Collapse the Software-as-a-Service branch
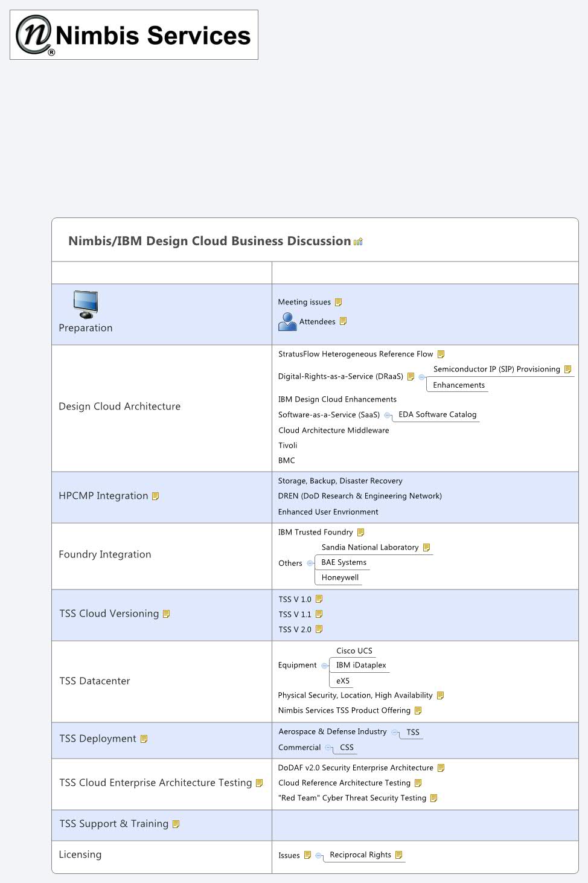 tap(387, 415)
